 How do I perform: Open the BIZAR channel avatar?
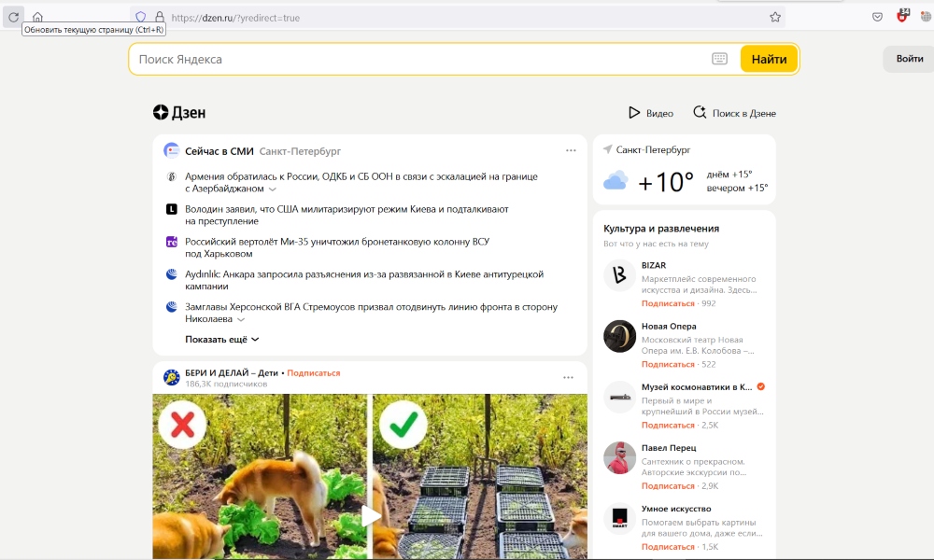[x=619, y=274]
